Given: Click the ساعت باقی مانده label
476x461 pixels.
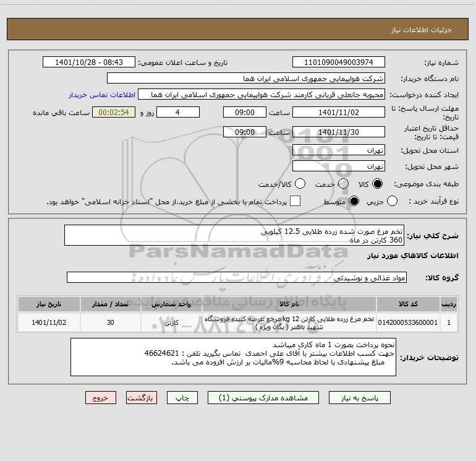Looking at the screenshot, I should [x=61, y=113].
